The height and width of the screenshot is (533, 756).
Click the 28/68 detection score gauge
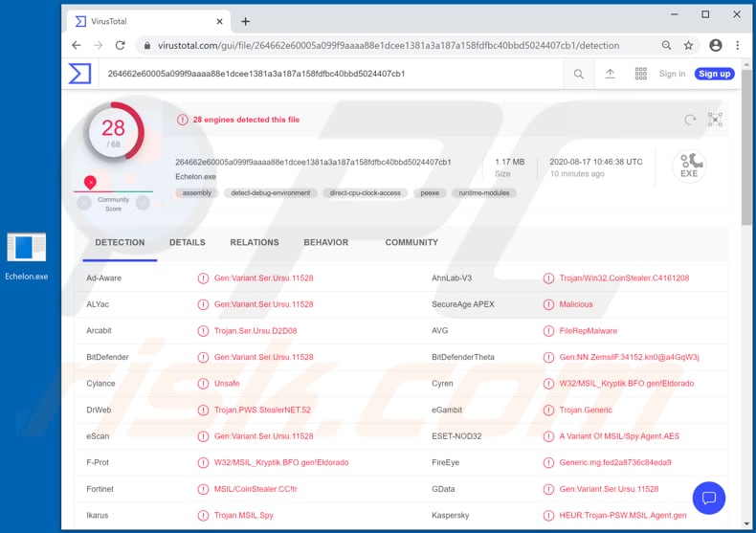114,132
